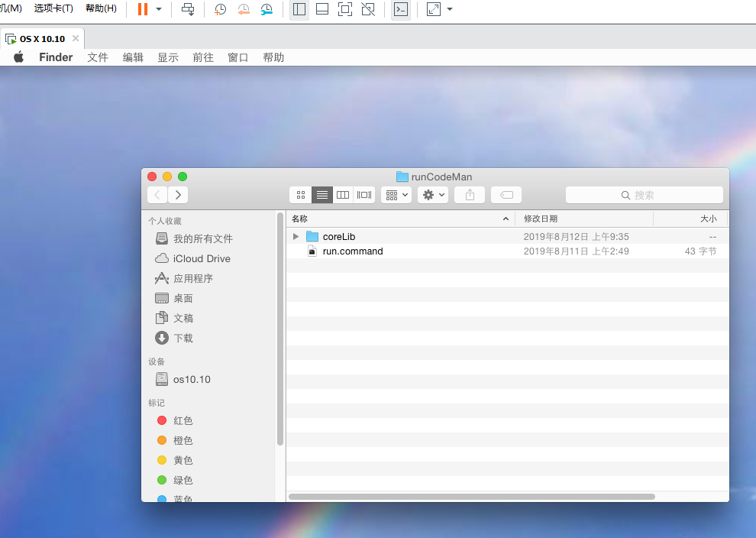
Task: Open the 编辑 menu in Finder
Action: coord(133,57)
